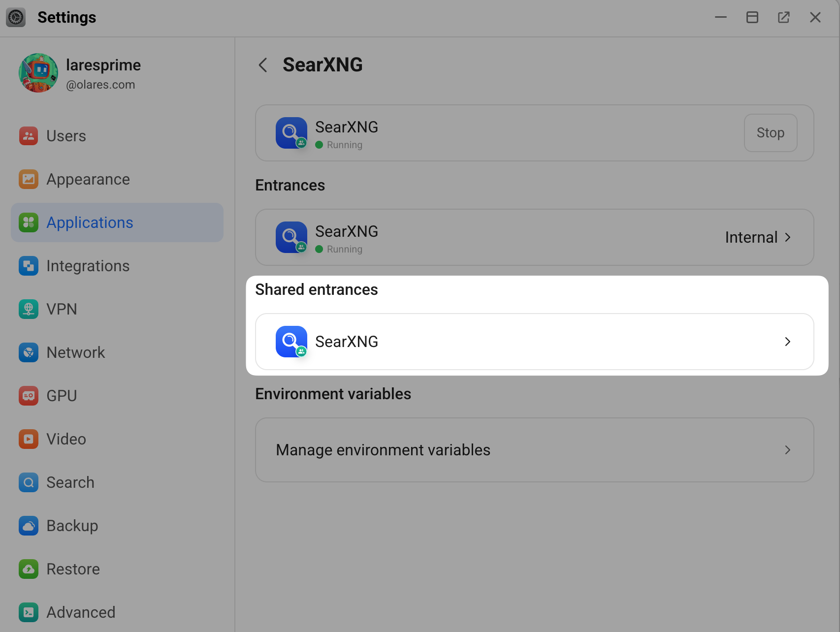Click SearXNG icon in Shared entrances card

pos(291,342)
